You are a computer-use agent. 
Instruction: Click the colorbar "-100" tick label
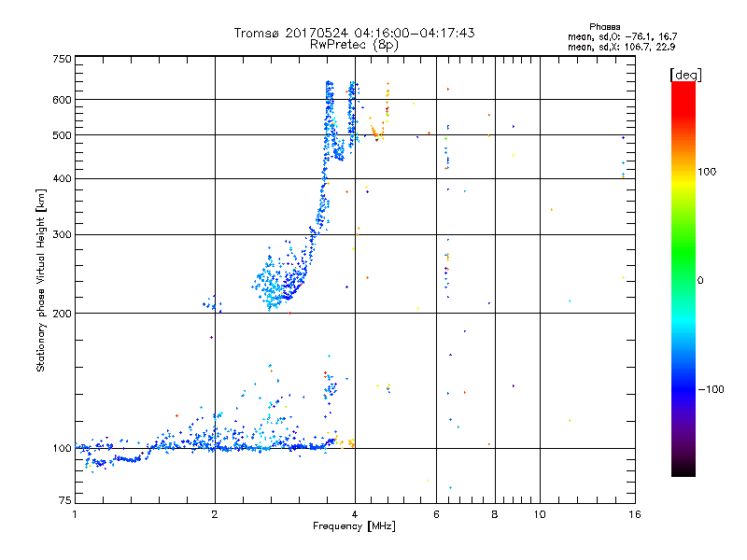click(712, 389)
